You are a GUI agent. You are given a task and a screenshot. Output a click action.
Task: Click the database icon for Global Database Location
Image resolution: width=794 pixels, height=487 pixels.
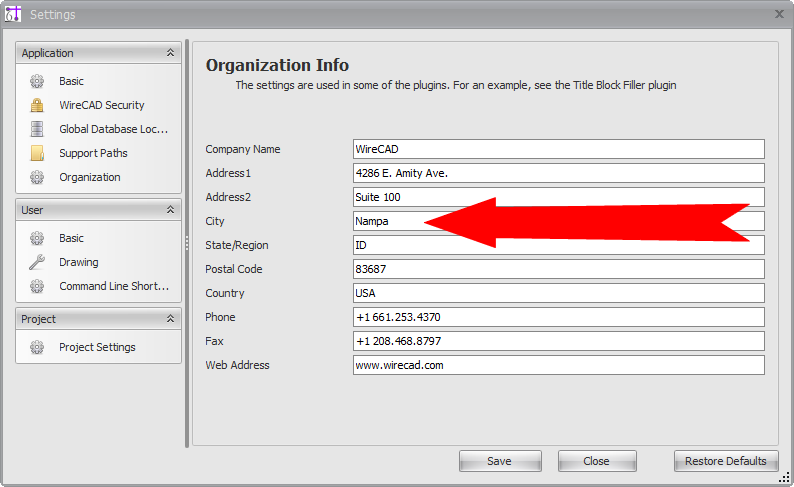coord(37,129)
